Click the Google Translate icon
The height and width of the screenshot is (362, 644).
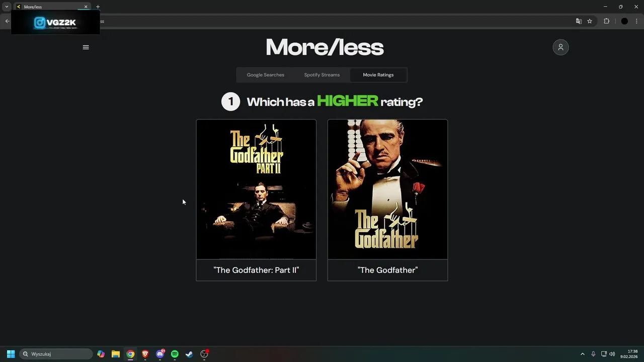pos(579,21)
